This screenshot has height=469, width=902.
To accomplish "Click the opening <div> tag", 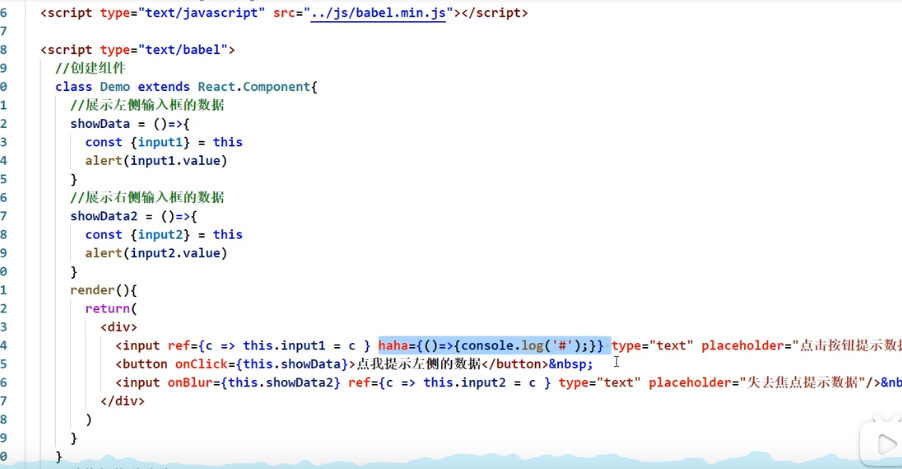I will [x=119, y=327].
